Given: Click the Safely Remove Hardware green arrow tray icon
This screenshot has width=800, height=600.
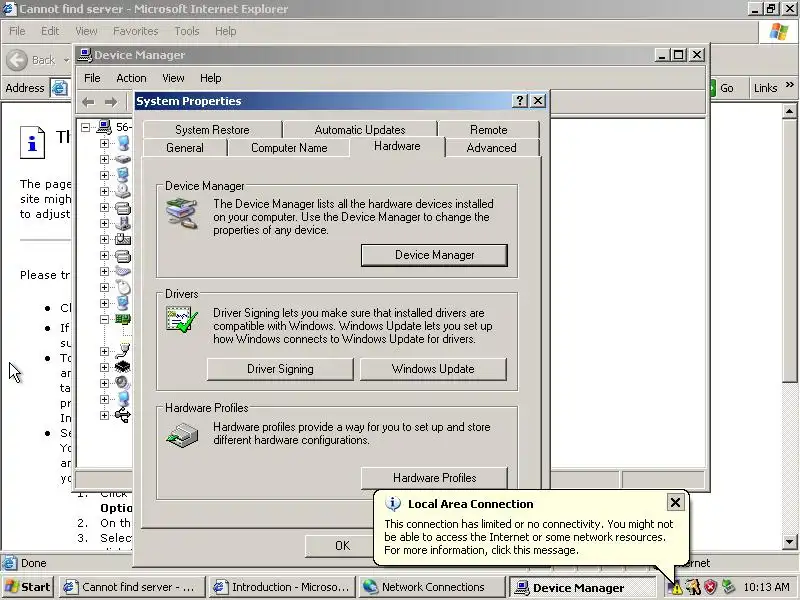Looking at the screenshot, I should tap(728, 587).
